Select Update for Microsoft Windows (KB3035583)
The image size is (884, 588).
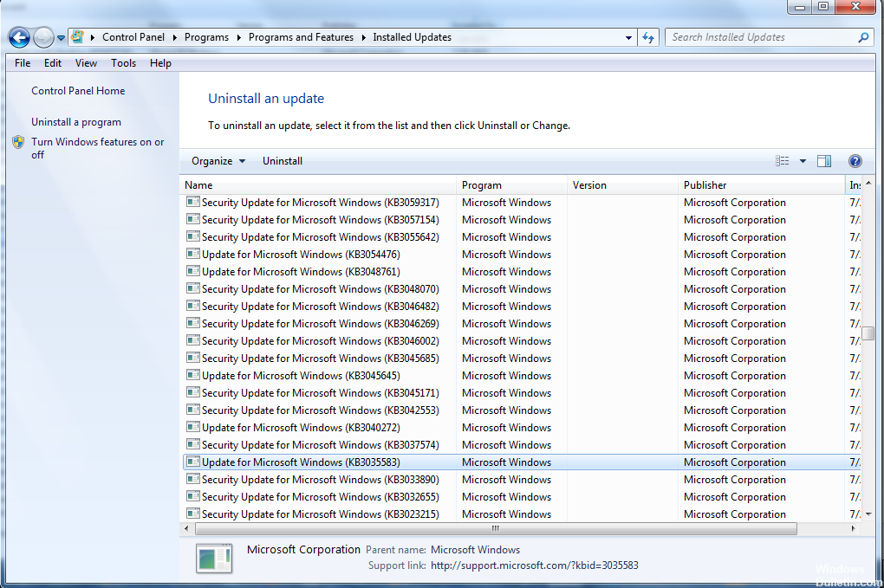[301, 462]
